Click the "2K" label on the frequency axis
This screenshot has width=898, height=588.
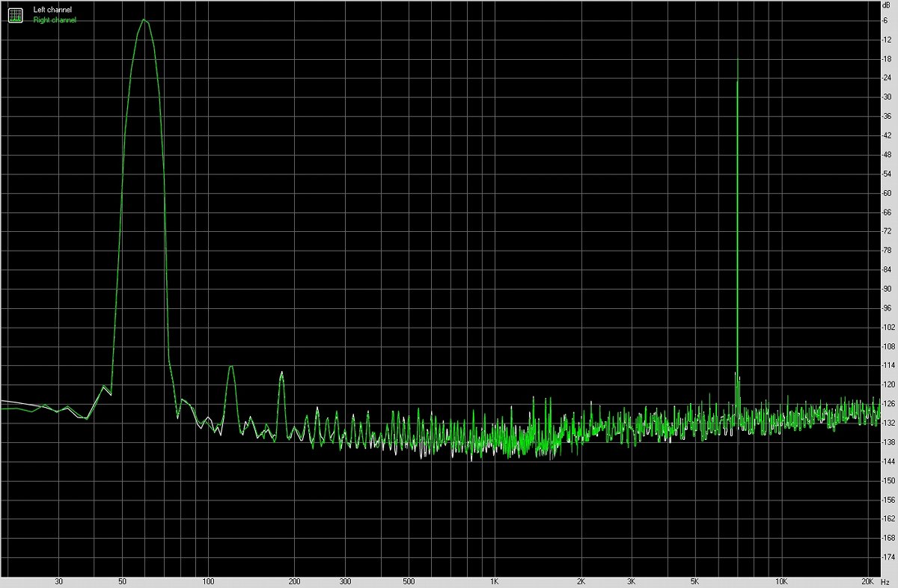581,581
